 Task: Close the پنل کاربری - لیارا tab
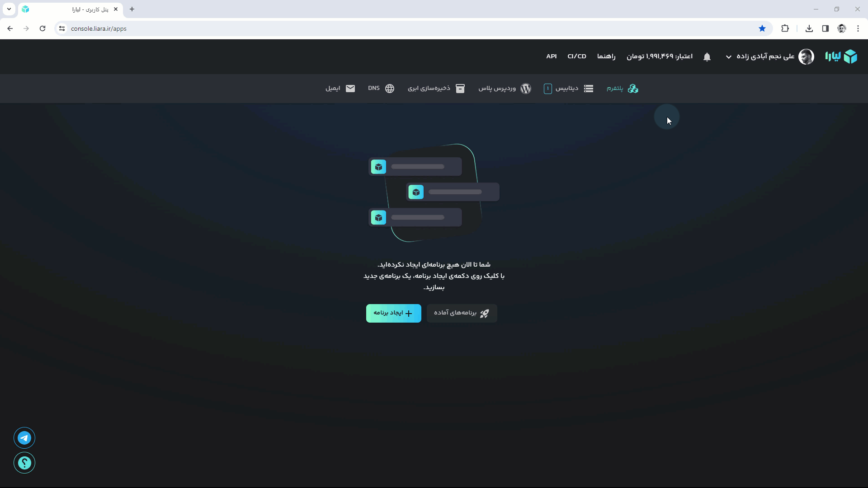click(116, 9)
